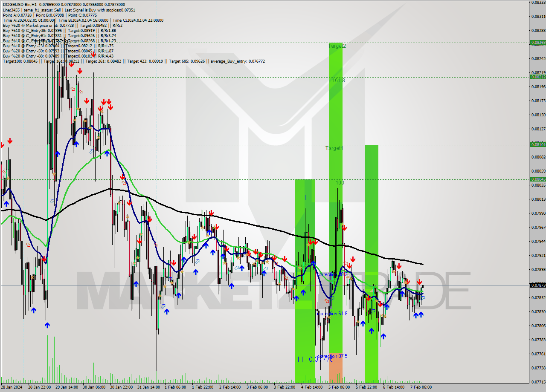Click the 0.08150 price axis label
The height and width of the screenshot is (392, 546).
538,115
